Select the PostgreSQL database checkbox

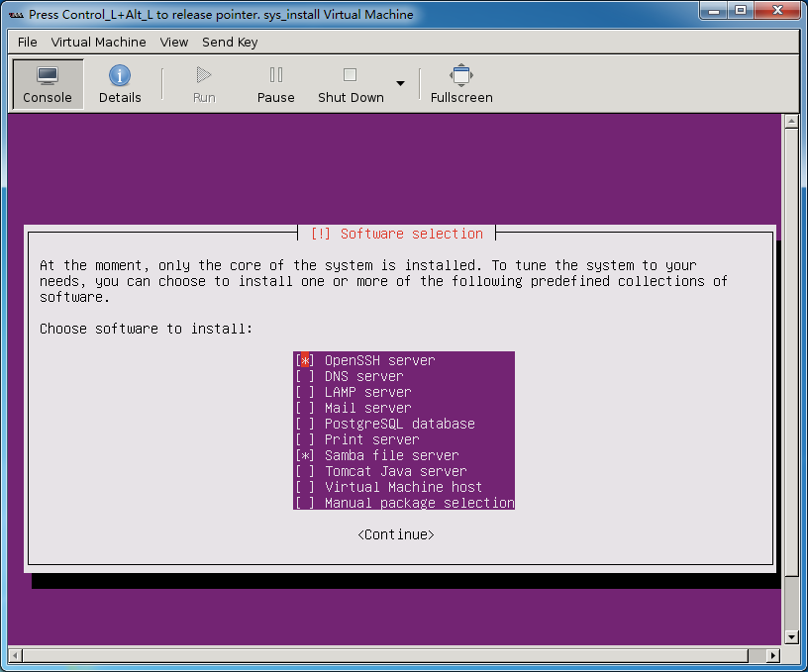(305, 424)
